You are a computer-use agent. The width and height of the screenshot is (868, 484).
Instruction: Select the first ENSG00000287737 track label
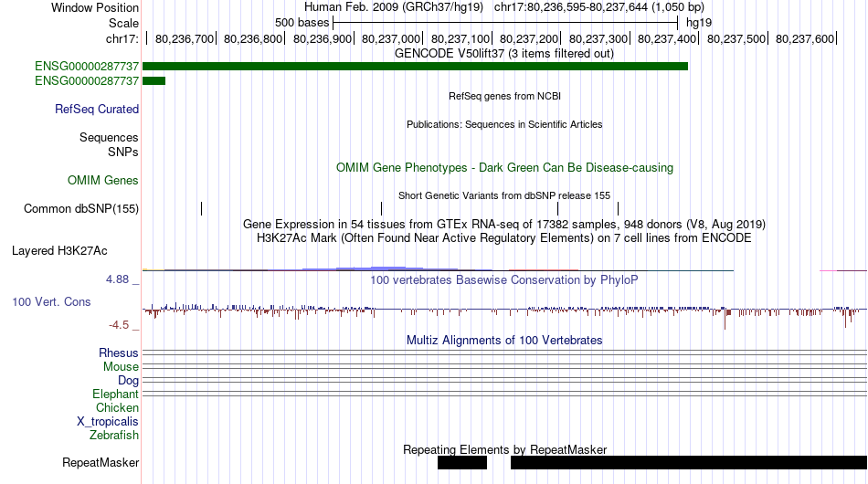point(87,67)
